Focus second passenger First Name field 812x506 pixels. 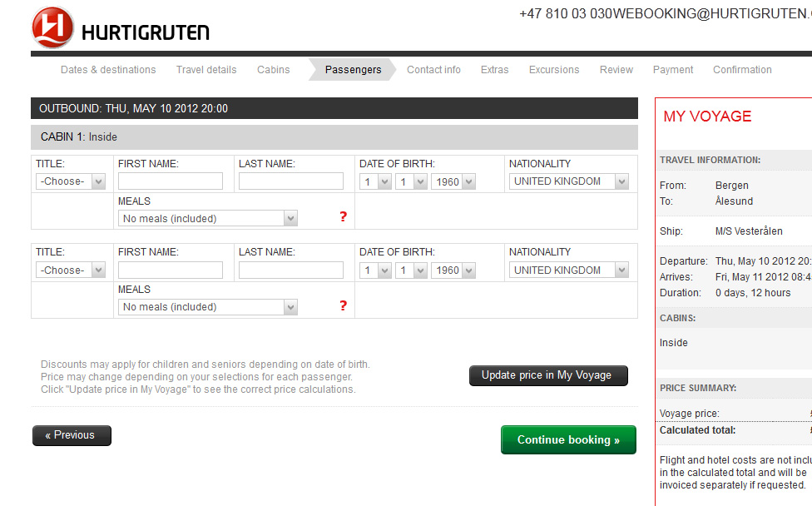point(171,270)
